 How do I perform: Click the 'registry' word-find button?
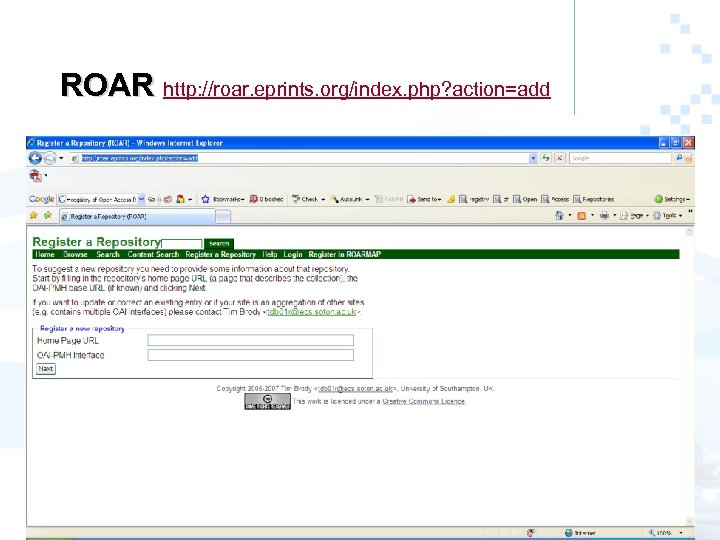(x=474, y=199)
